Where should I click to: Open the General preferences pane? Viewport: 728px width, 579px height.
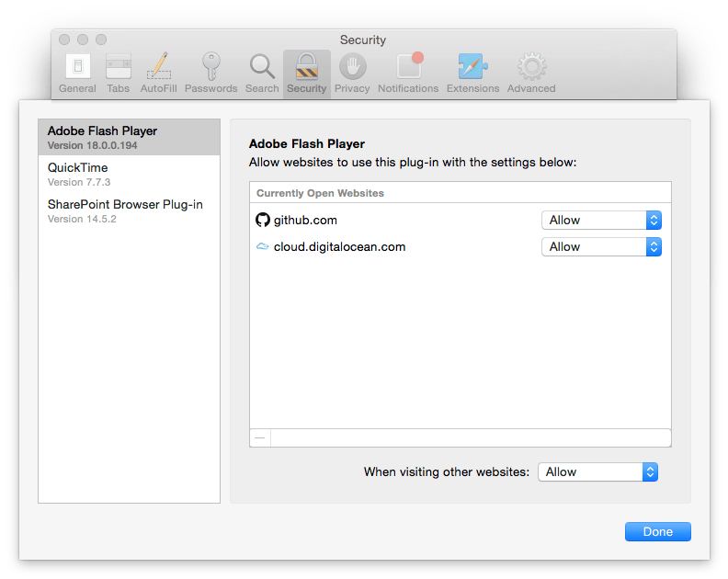[x=77, y=74]
